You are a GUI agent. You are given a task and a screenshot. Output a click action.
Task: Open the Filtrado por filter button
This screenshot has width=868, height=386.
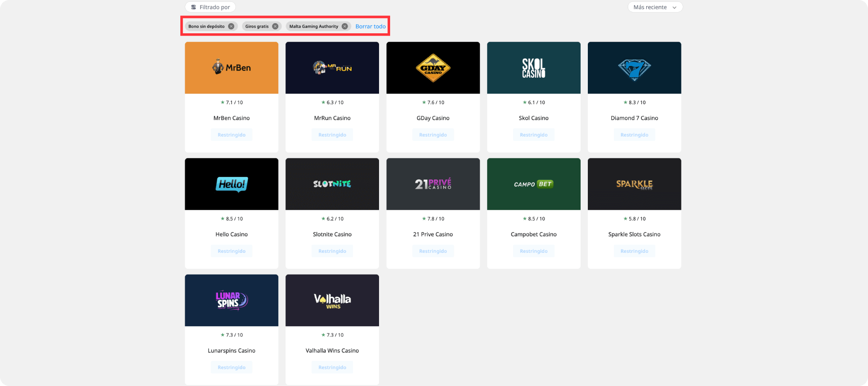click(210, 7)
